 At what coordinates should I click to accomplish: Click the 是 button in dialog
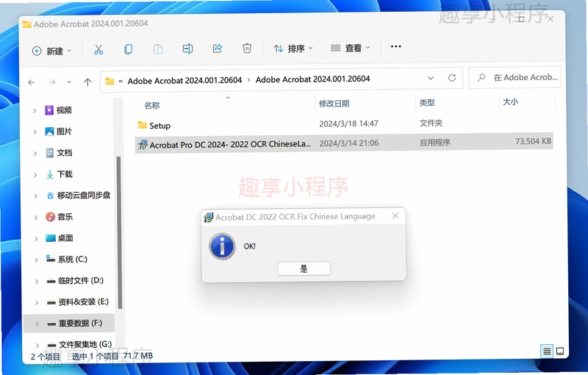click(304, 268)
